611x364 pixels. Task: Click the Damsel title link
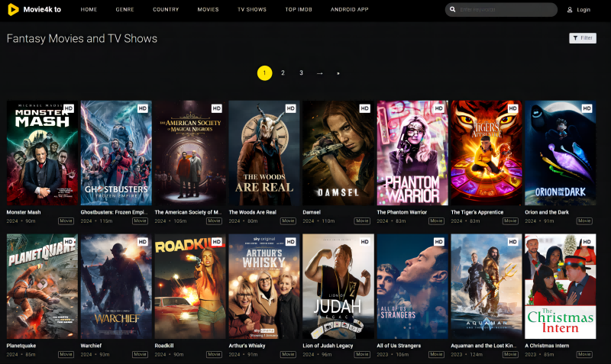click(x=312, y=212)
